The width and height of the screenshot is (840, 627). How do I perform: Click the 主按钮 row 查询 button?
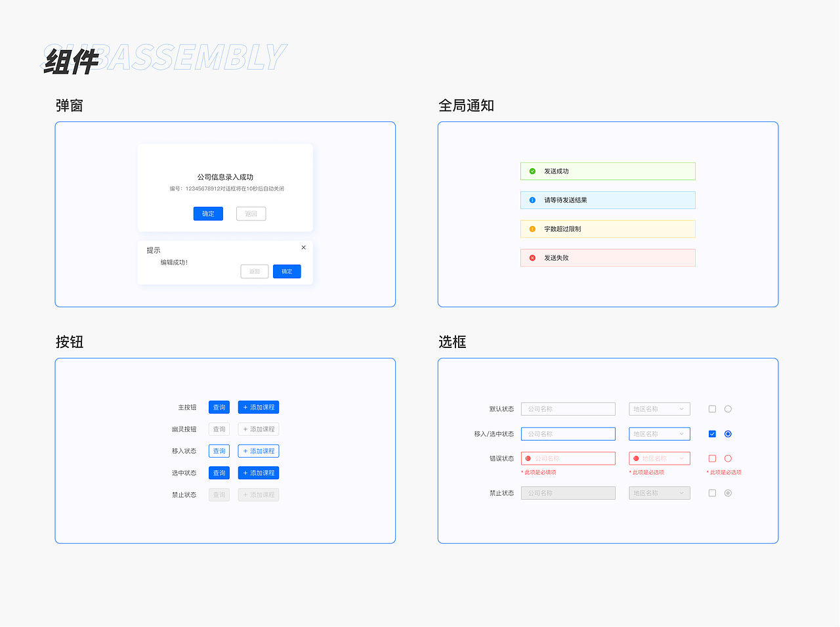tap(219, 408)
